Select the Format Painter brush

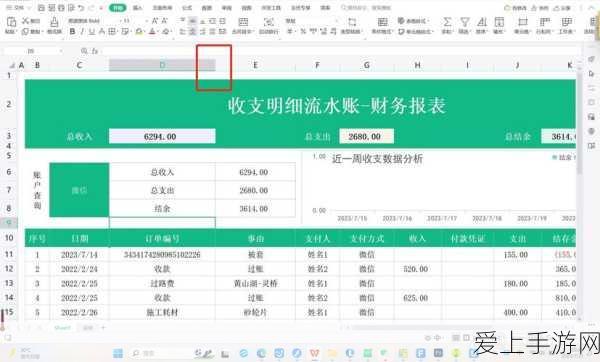[x=55, y=22]
